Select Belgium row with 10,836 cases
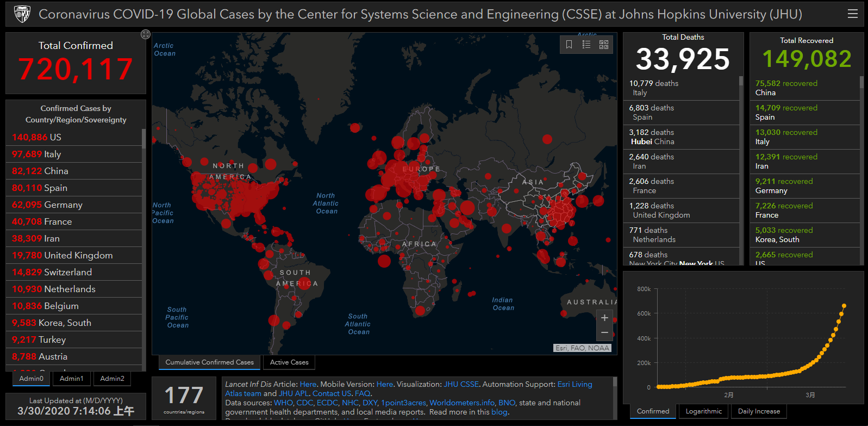 point(74,306)
